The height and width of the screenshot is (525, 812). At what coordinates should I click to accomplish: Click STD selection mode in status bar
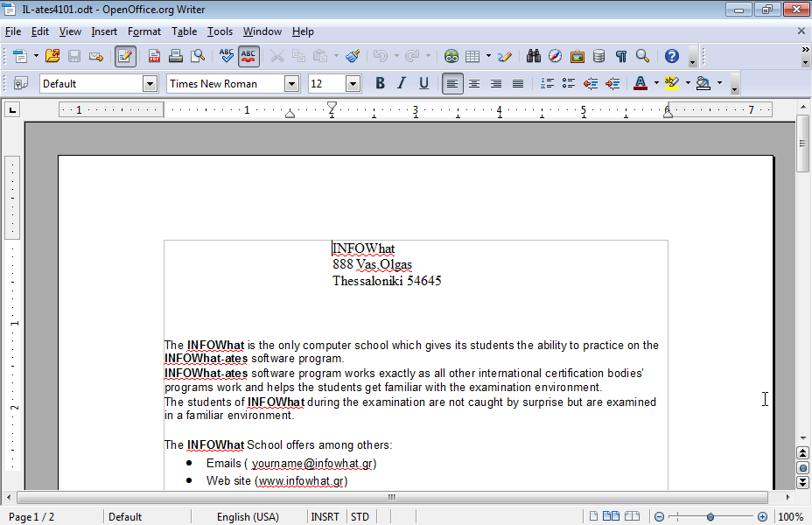tap(360, 517)
